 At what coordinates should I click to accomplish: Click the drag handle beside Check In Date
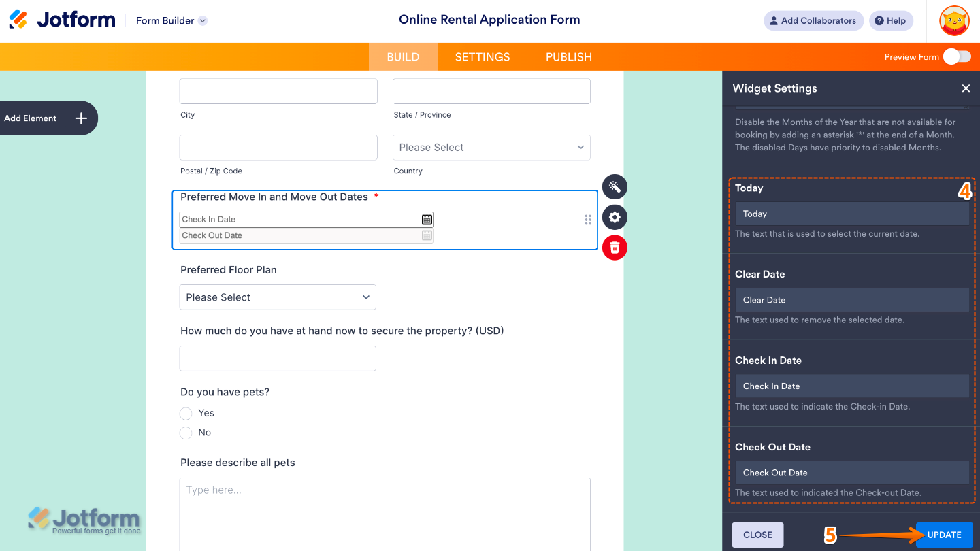point(587,219)
